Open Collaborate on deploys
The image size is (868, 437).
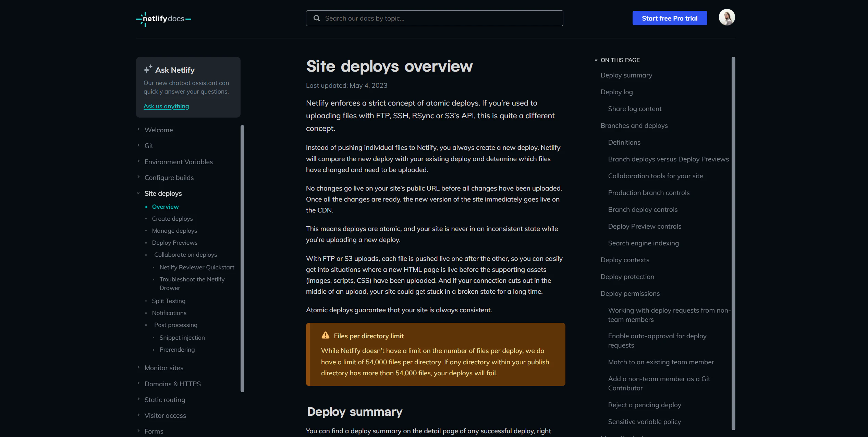pyautogui.click(x=185, y=255)
